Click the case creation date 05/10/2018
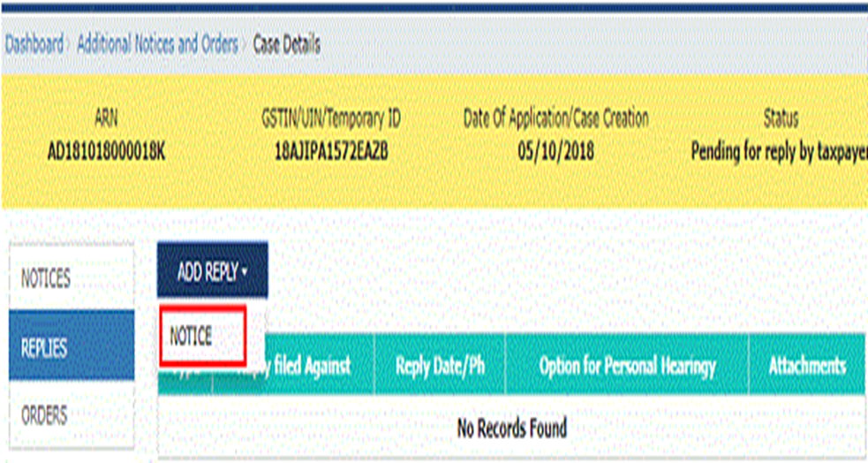Image resolution: width=868 pixels, height=463 pixels. coord(555,151)
